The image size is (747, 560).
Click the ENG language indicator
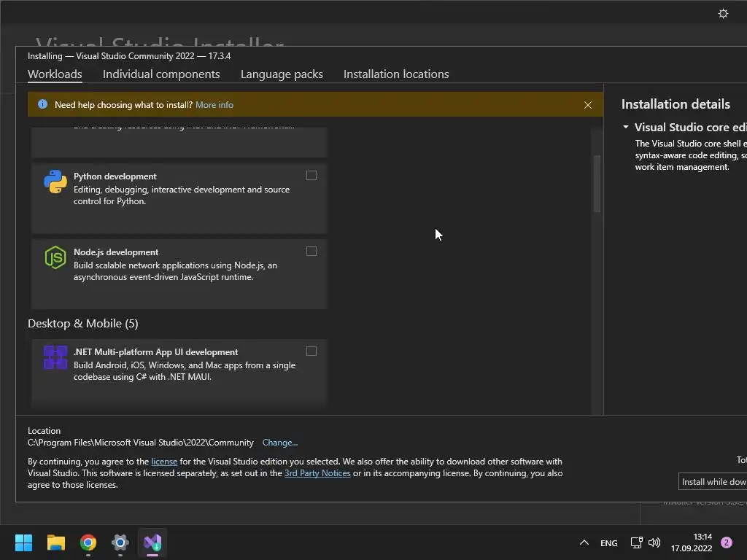[609, 542]
